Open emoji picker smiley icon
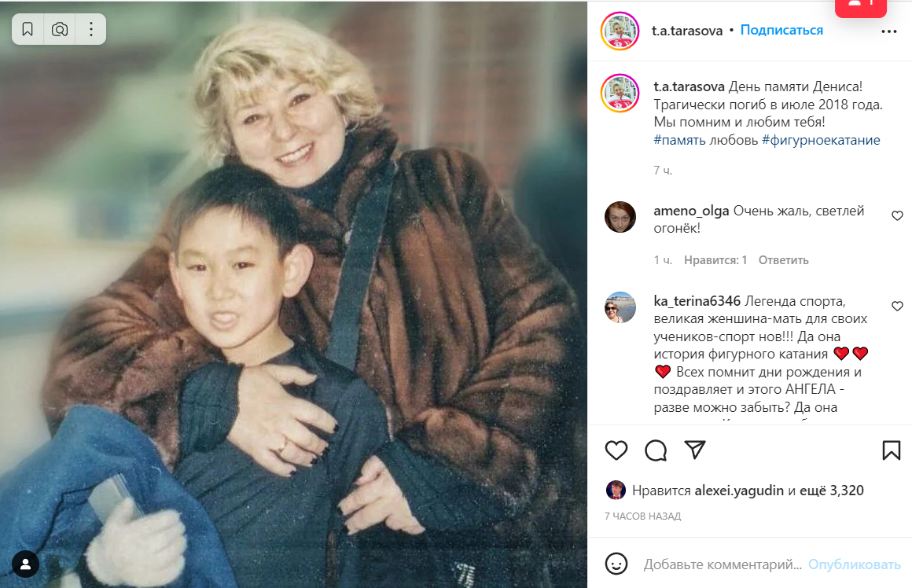The width and height of the screenshot is (912, 588). (x=616, y=563)
